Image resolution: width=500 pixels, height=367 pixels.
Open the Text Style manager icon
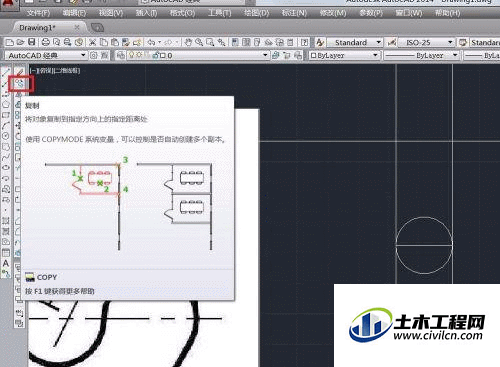click(320, 42)
